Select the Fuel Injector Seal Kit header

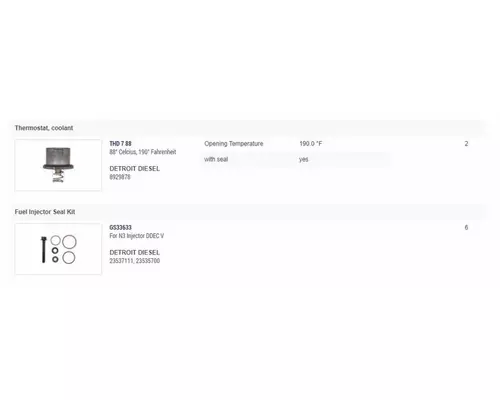click(45, 212)
